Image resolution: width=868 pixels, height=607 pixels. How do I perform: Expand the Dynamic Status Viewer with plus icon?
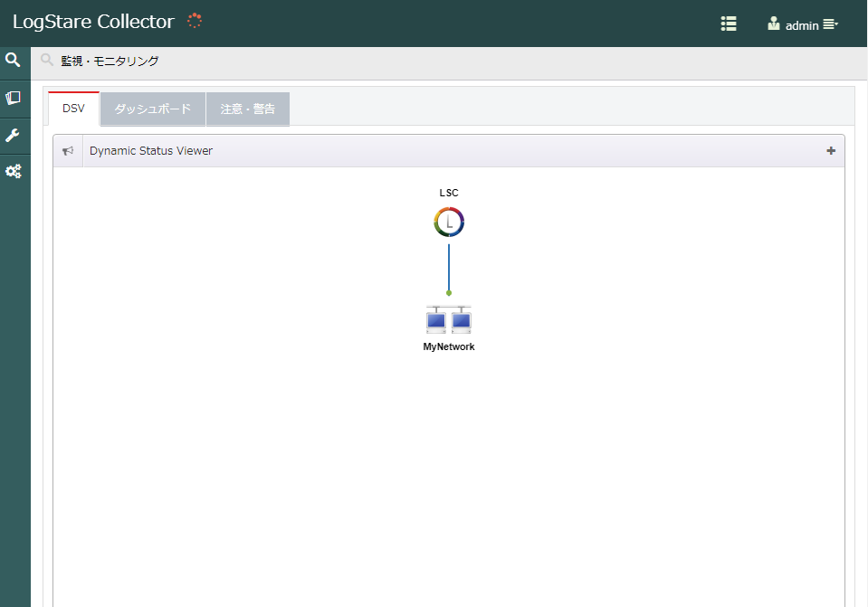[x=831, y=150]
